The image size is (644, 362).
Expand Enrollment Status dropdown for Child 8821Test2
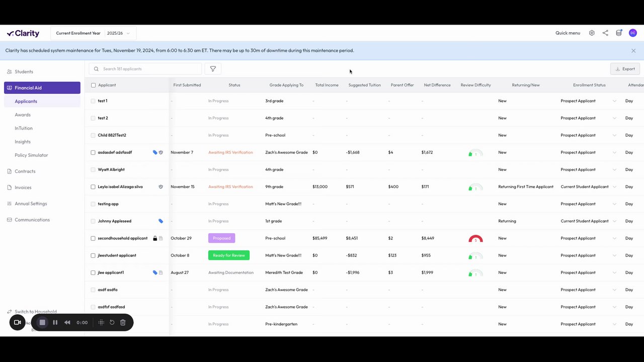point(614,135)
